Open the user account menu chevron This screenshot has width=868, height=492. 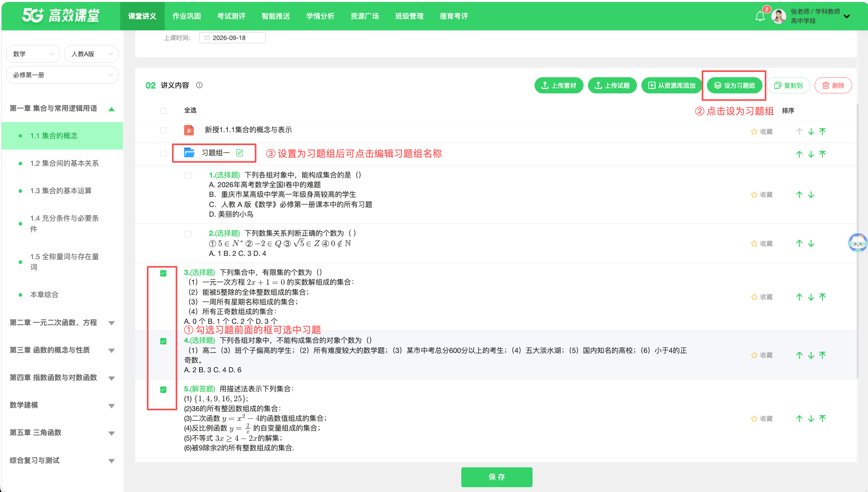click(847, 17)
